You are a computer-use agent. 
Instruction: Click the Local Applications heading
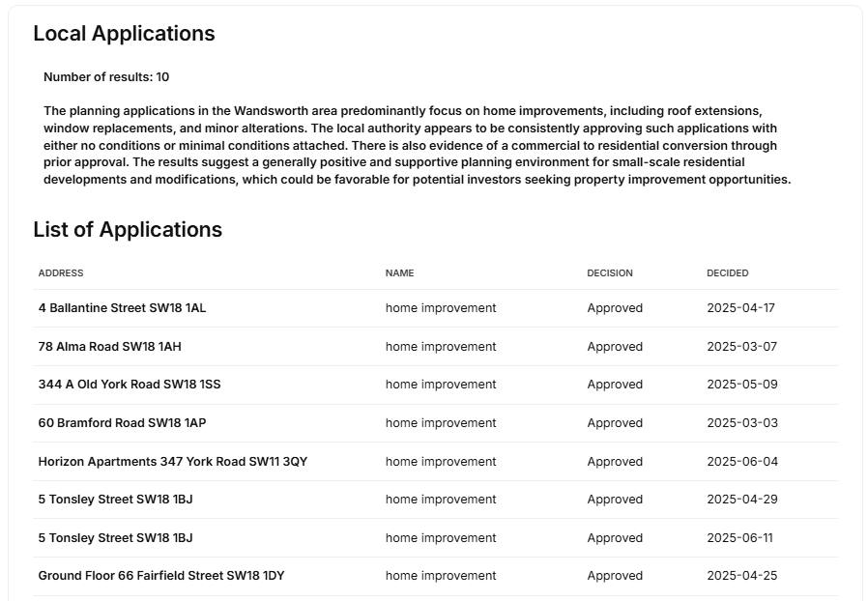tap(124, 33)
